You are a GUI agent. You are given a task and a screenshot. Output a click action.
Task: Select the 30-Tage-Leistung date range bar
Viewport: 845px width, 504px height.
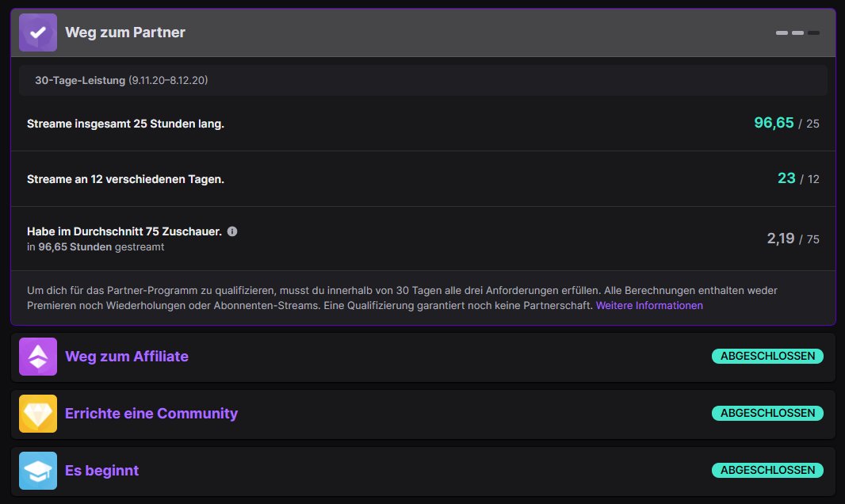tap(423, 80)
